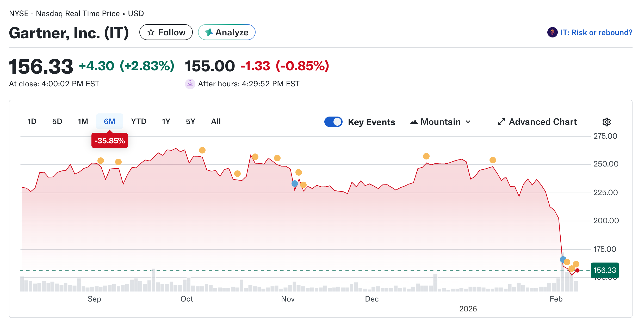
Task: Select the All time range
Action: coord(216,121)
